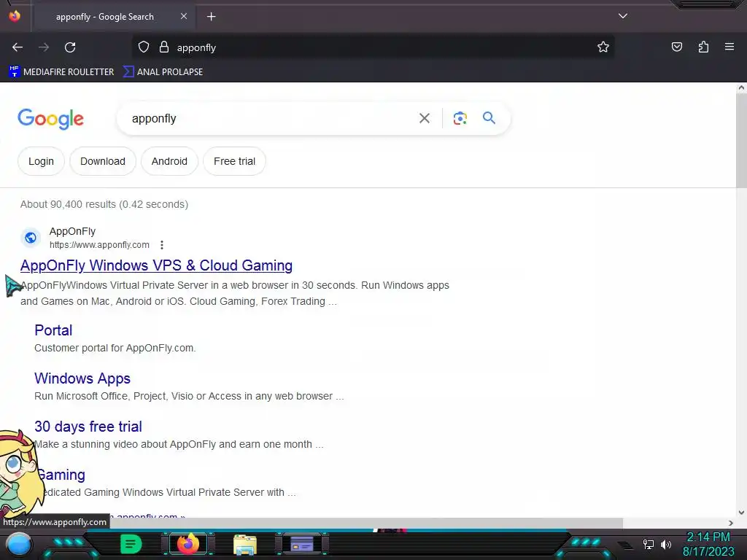This screenshot has width=747, height=560.
Task: Open the green notes app on taskbar
Action: coord(131,544)
